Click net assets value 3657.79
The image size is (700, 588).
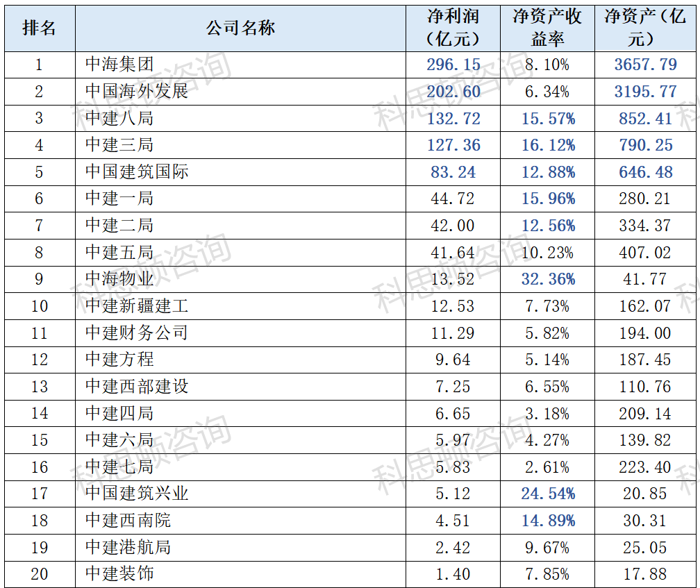click(x=646, y=65)
